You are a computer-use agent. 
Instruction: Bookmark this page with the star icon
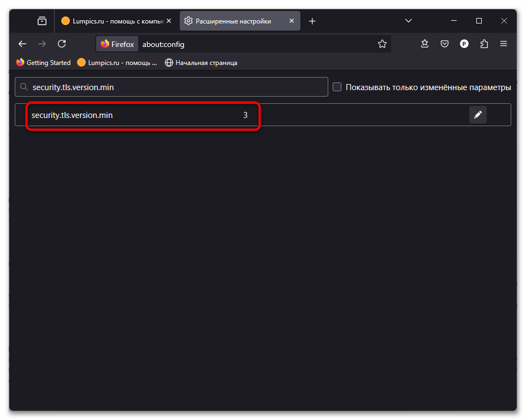click(382, 44)
